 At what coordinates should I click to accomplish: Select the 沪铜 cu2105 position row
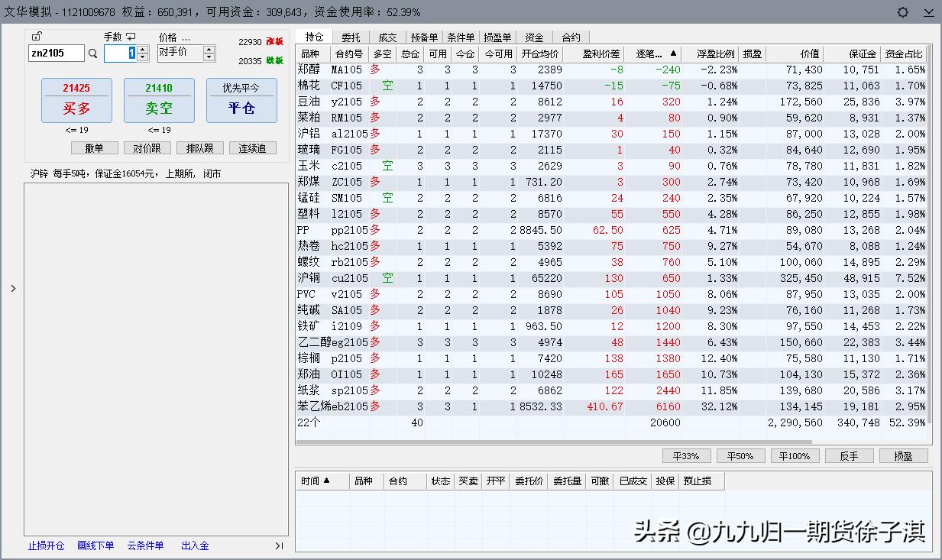click(x=611, y=278)
